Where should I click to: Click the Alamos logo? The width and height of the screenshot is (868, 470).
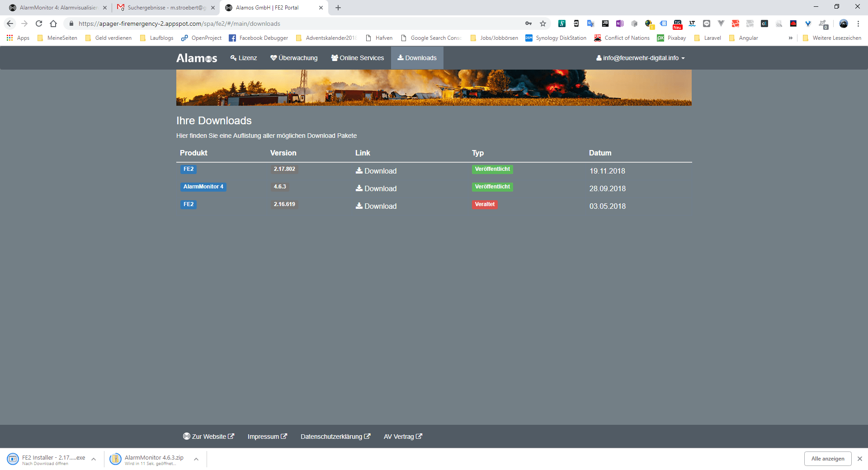click(197, 58)
